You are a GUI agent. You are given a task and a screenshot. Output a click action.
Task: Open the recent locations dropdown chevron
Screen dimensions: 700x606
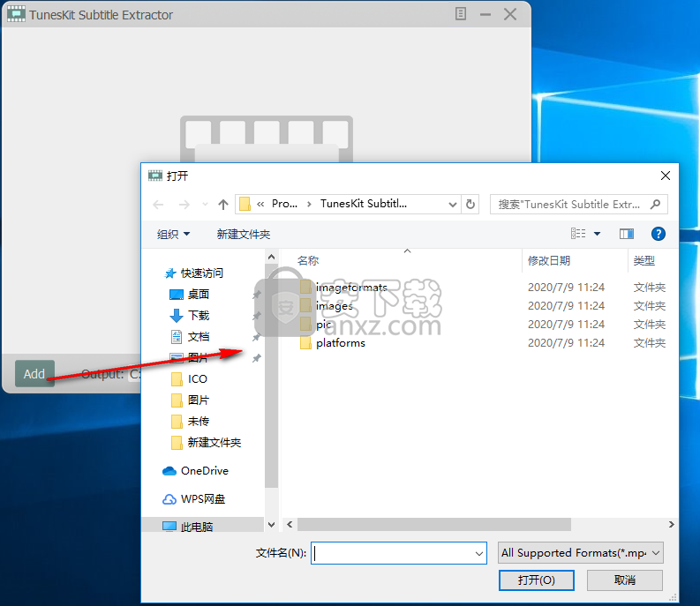(205, 205)
